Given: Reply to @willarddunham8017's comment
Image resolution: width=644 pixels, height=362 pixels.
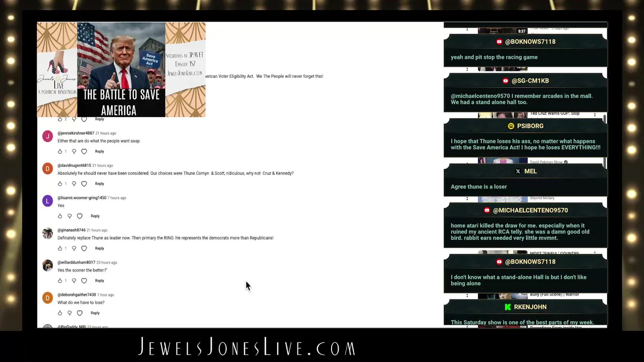Looking at the screenshot, I should (100, 281).
